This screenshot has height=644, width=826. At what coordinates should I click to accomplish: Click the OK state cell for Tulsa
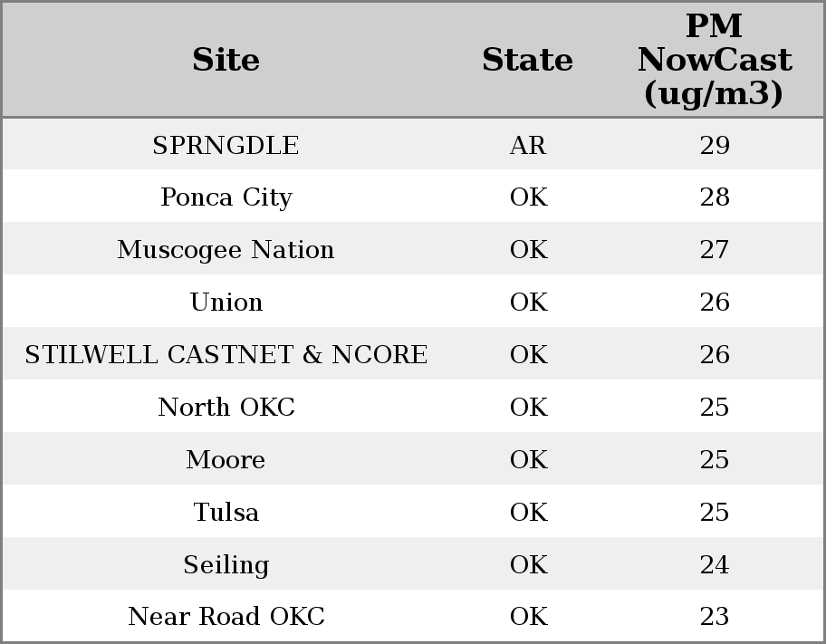click(x=528, y=513)
